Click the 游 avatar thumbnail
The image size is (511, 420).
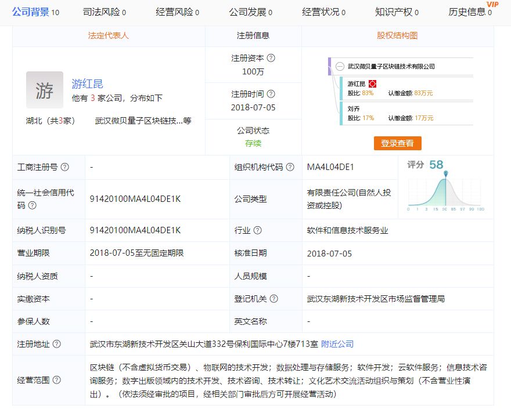[45, 90]
